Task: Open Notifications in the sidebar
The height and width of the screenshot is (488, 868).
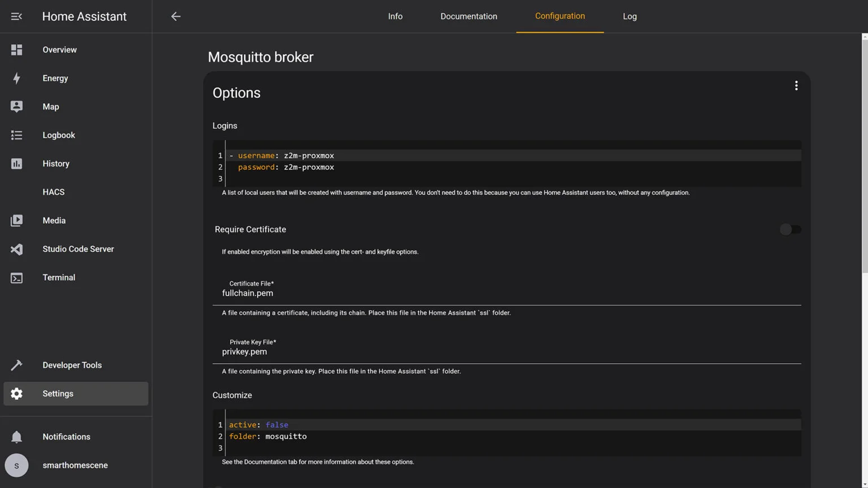Action: click(x=76, y=437)
